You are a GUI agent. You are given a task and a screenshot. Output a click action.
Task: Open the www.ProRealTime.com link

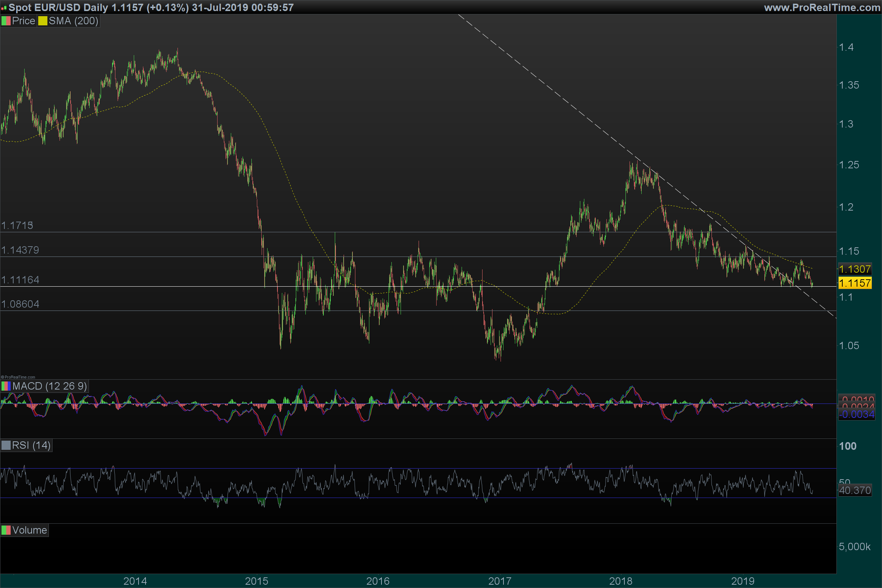tap(822, 7)
